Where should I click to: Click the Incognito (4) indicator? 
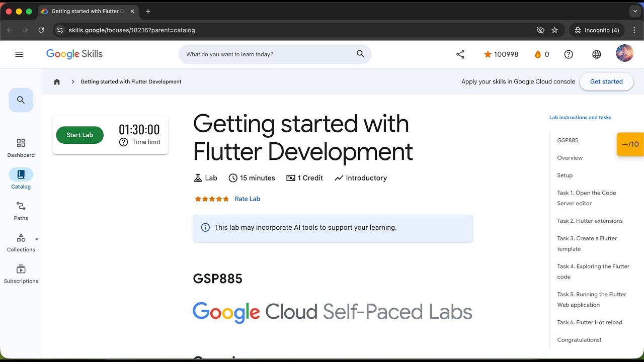pos(597,30)
